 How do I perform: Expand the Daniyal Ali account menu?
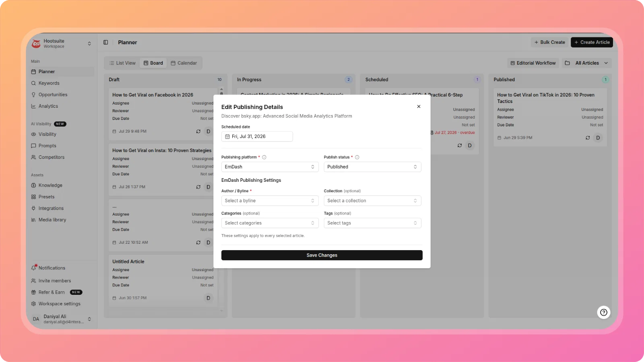(x=89, y=319)
